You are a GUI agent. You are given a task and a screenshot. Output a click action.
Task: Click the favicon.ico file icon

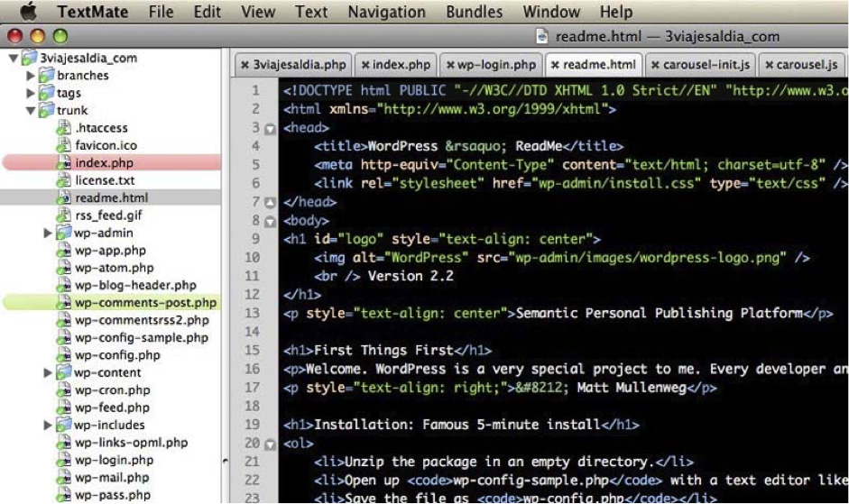64,145
